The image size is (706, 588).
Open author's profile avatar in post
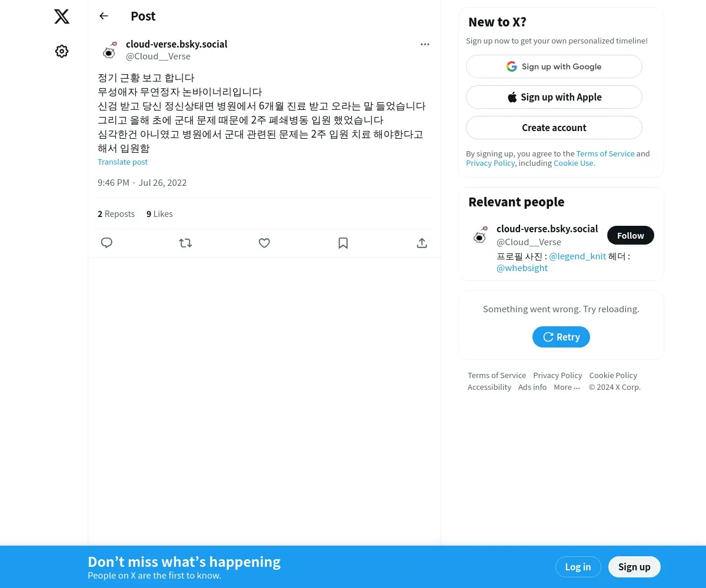pos(109,51)
